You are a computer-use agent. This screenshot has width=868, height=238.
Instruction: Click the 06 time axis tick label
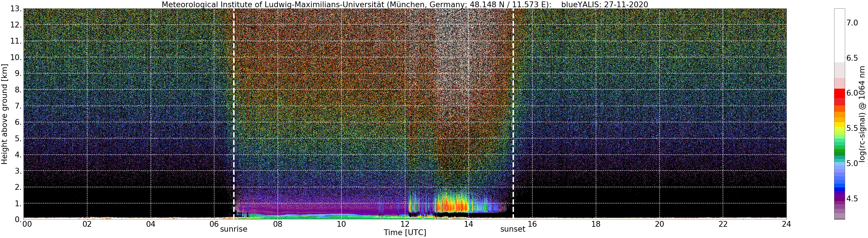coord(214,224)
